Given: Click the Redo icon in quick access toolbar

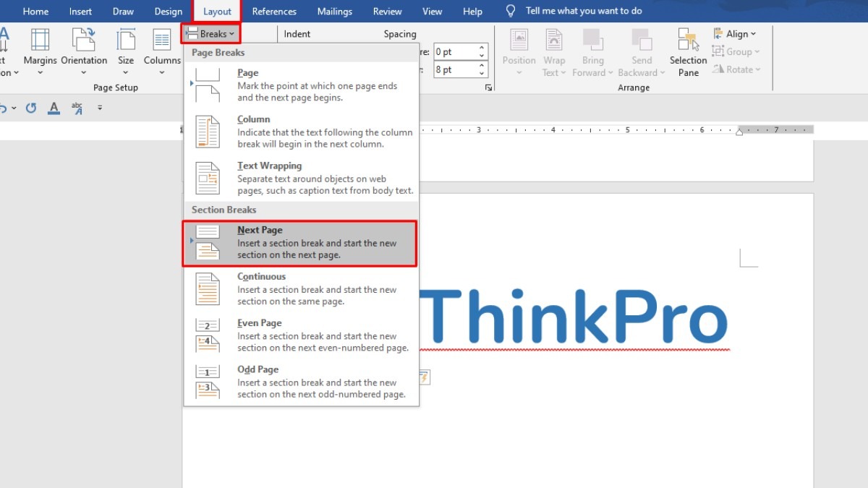Looking at the screenshot, I should pos(31,108).
